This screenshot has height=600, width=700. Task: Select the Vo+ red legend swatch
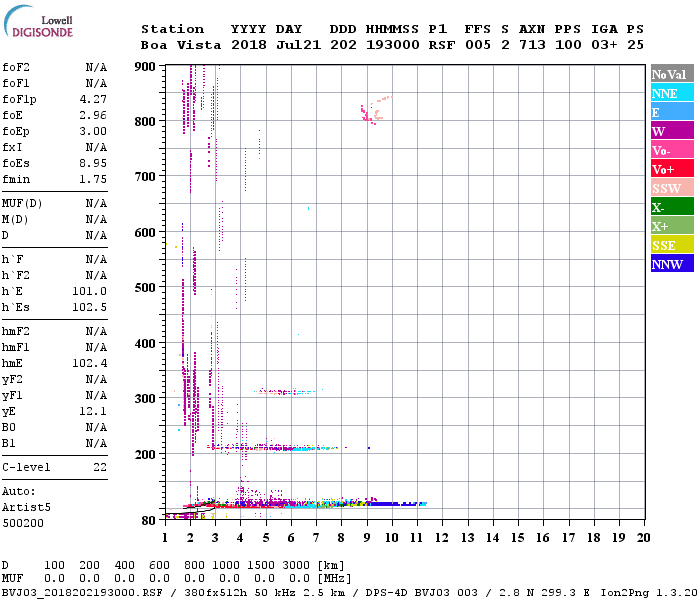tap(672, 169)
